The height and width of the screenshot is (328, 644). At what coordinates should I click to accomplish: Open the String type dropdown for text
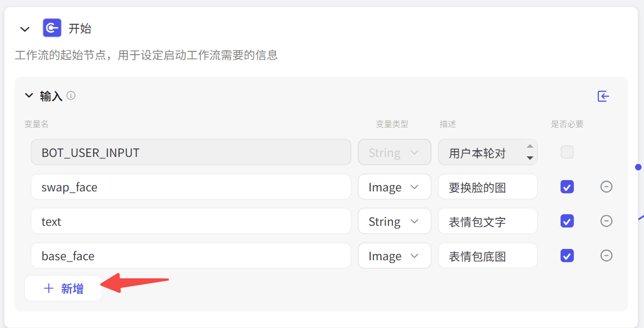click(x=394, y=221)
